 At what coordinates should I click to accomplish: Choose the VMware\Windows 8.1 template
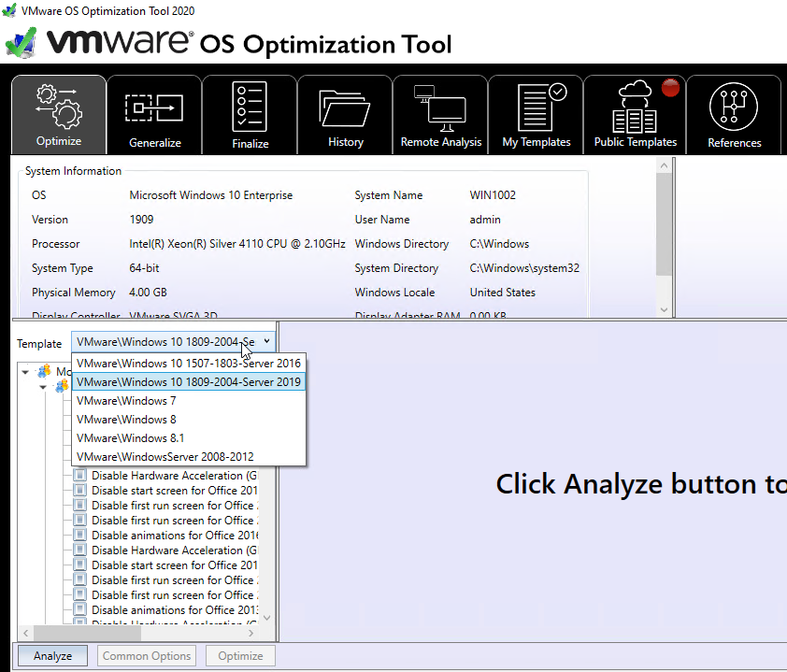[189, 437]
